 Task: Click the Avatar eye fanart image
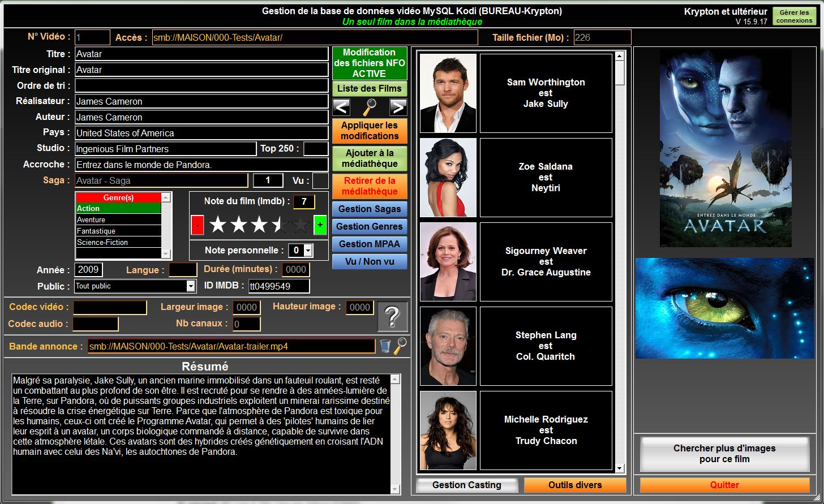(724, 308)
